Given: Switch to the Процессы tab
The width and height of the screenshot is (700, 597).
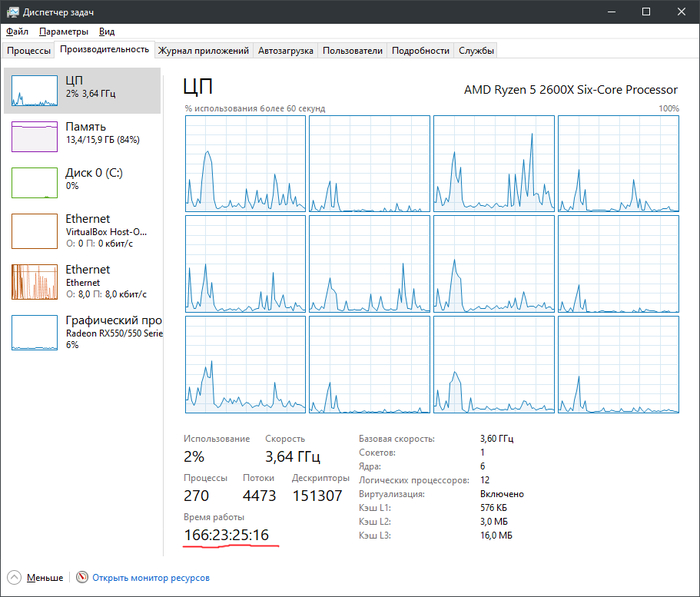Looking at the screenshot, I should 29,50.
